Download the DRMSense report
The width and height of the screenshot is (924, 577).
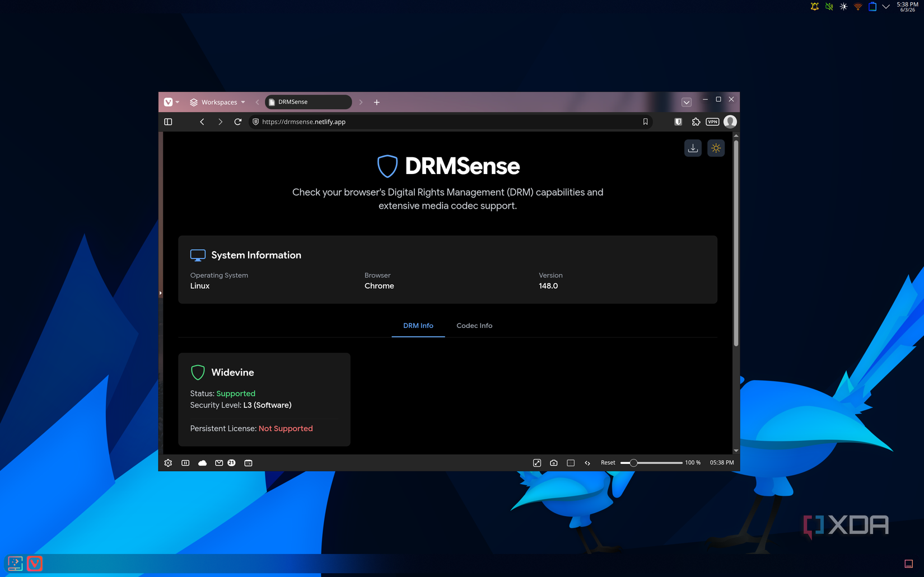(x=693, y=148)
